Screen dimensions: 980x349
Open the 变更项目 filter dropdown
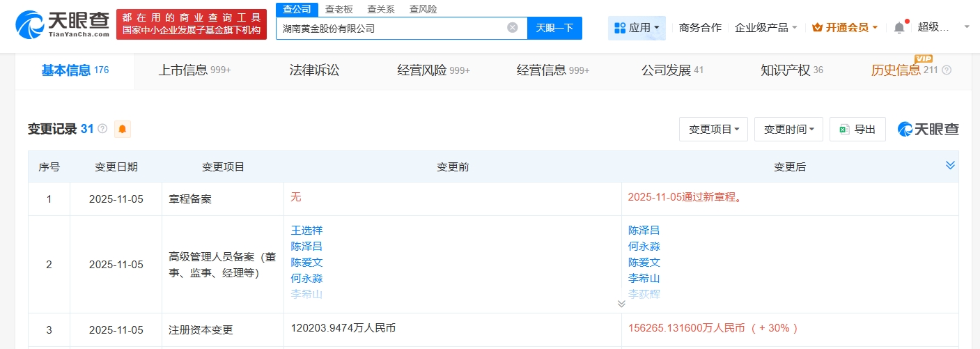[713, 129]
